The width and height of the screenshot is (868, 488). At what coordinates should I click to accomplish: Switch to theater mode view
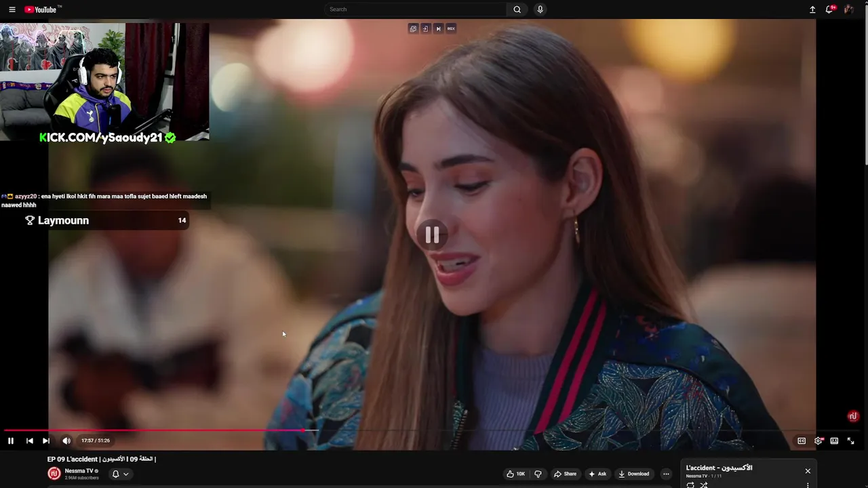[x=834, y=441]
